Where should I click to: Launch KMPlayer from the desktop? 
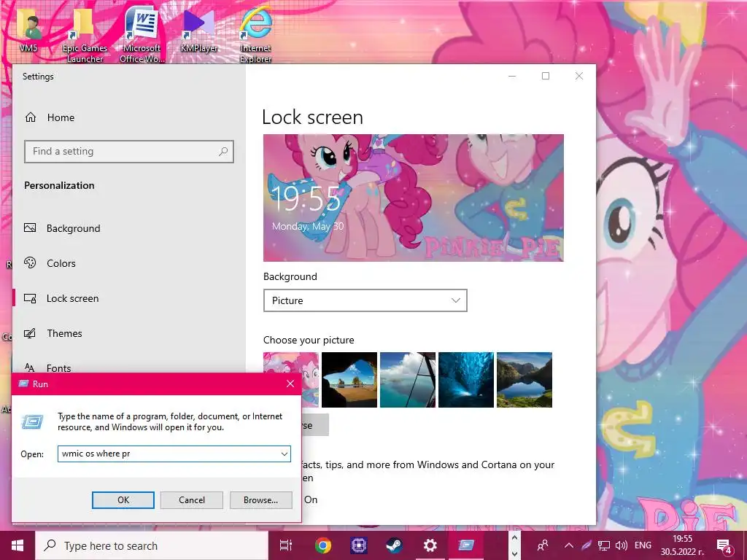(x=199, y=30)
